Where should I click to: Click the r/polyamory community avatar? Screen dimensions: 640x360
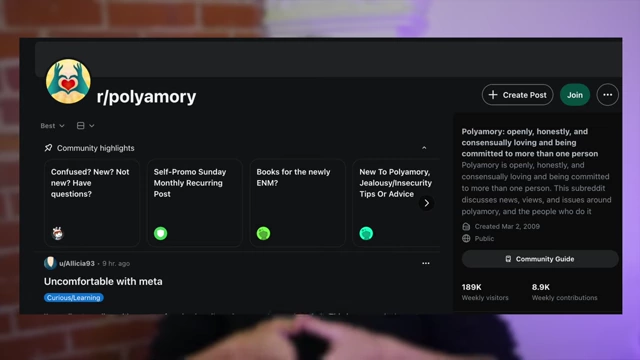tap(68, 81)
